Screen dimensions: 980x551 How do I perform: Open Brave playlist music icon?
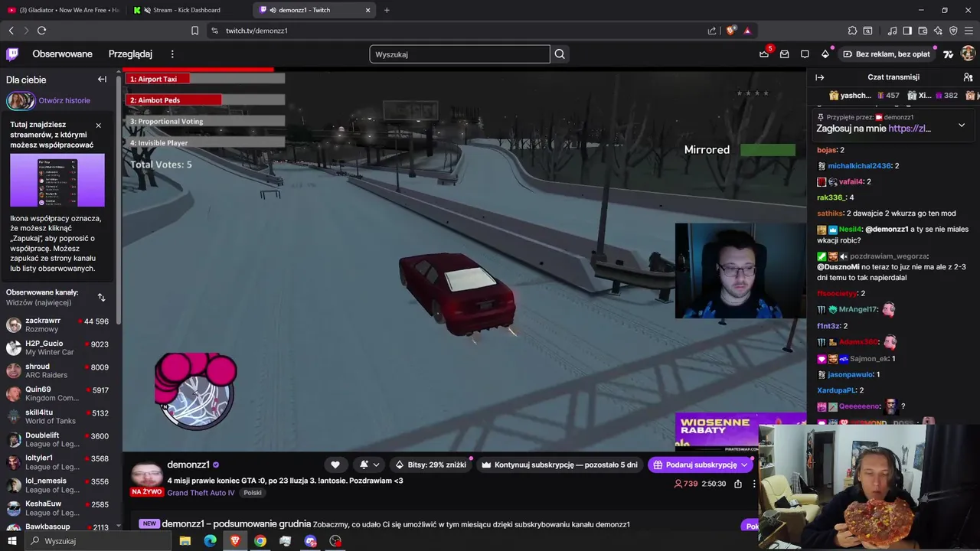[x=892, y=31]
